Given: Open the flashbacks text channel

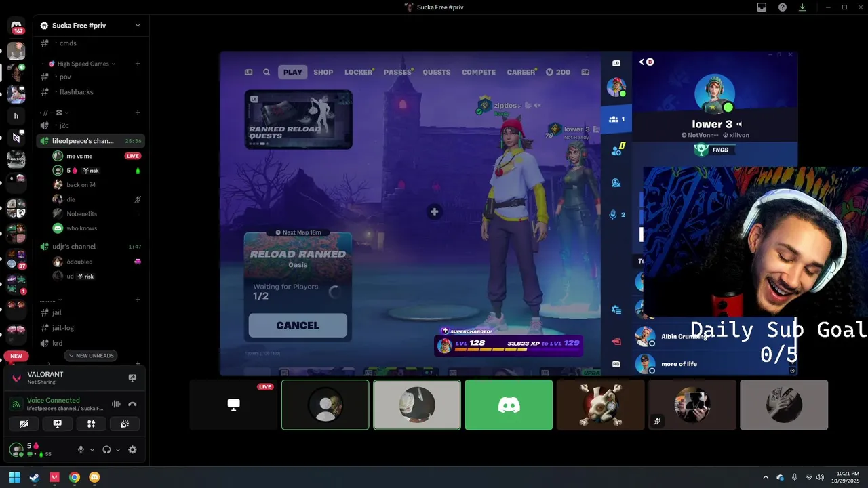Looking at the screenshot, I should tap(91, 91).
